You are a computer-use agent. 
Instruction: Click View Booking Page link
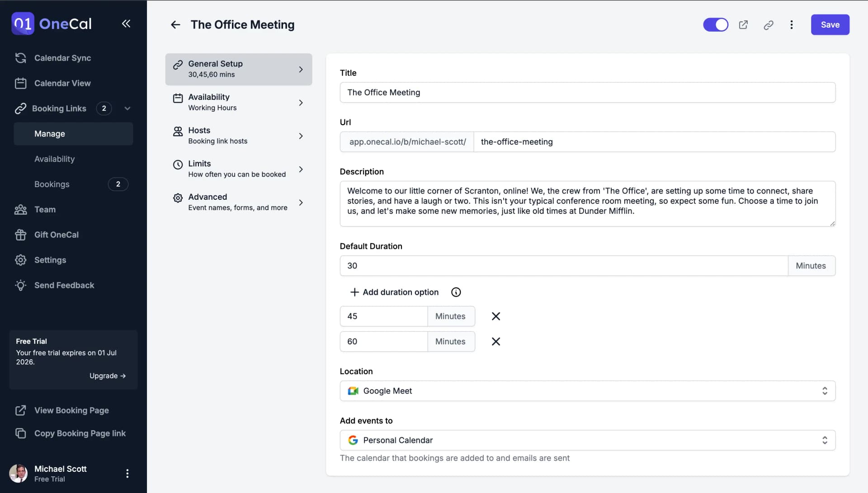point(71,410)
